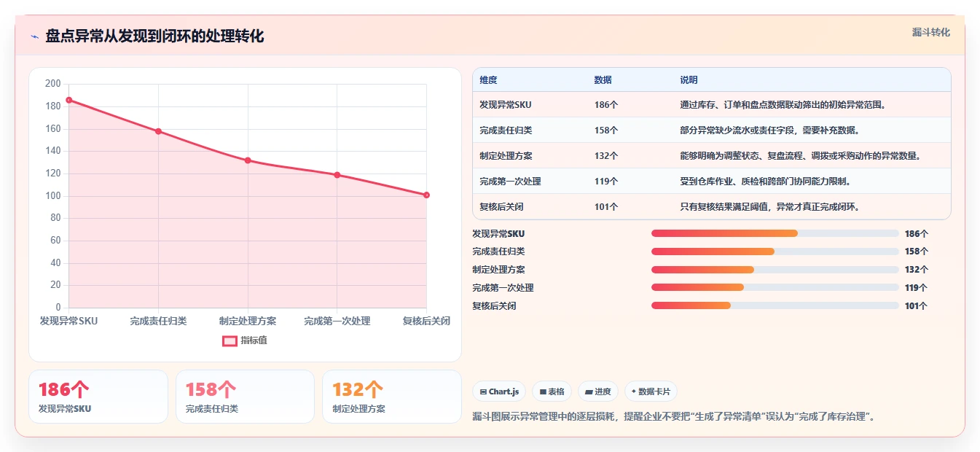Click the chart data point for 完成第一次处理
Screen dimensions: 980x452
337,175
